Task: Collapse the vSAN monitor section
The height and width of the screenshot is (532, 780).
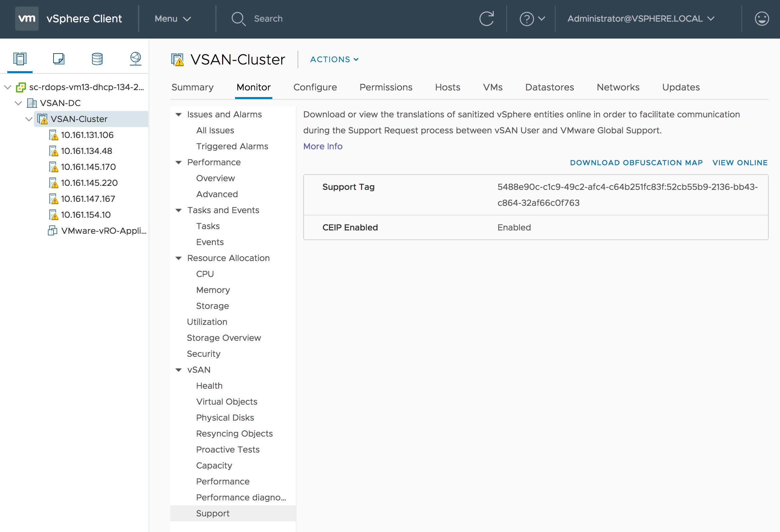Action: tap(179, 370)
